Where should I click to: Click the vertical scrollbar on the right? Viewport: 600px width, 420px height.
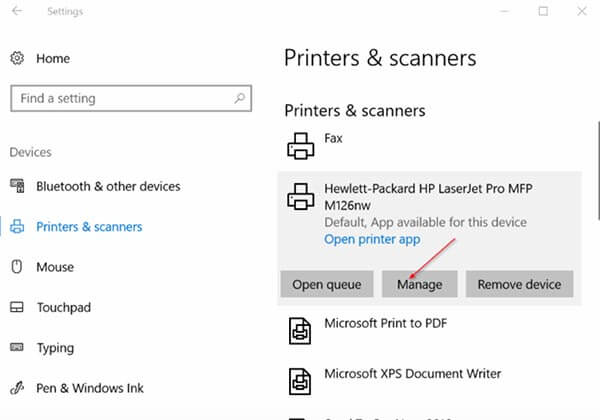coord(598,171)
